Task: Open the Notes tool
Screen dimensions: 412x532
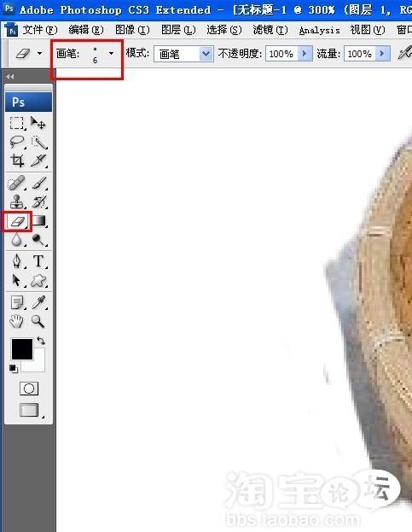Action: pyautogui.click(x=16, y=302)
